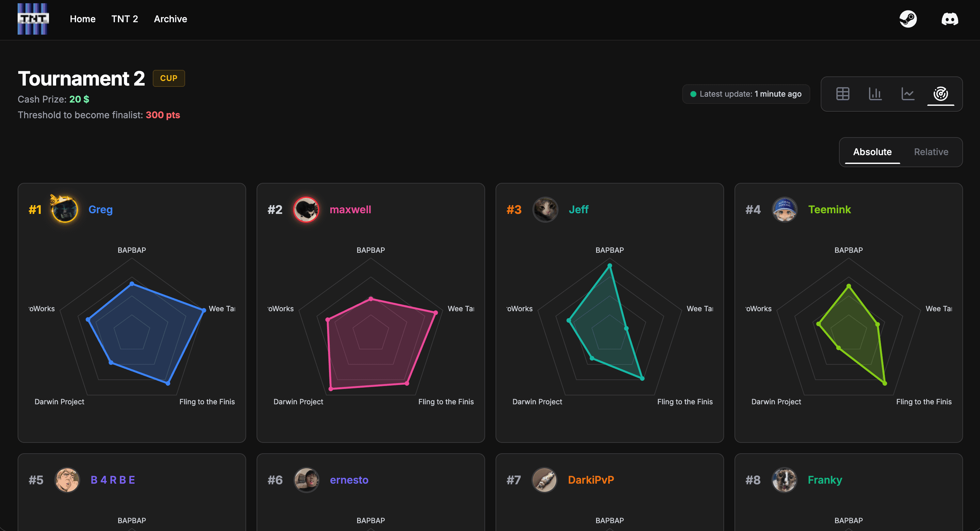
Task: Select the Absolute tab
Action: [872, 152]
